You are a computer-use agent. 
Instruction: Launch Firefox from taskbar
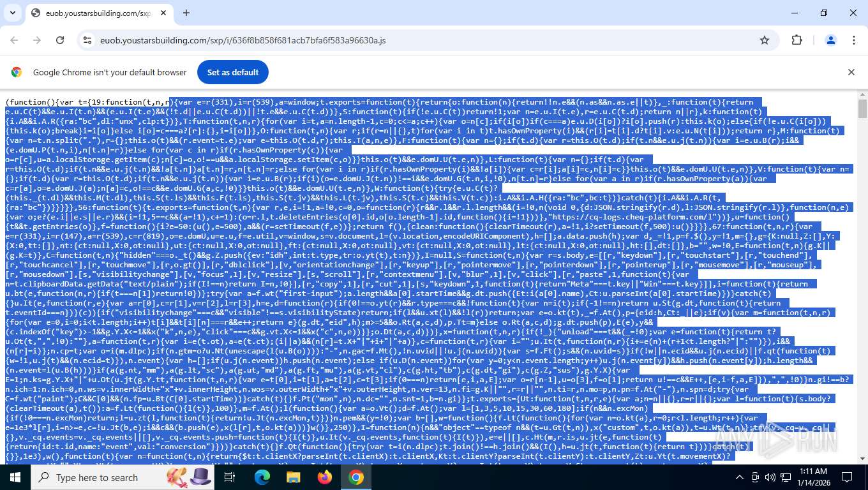[x=325, y=477]
